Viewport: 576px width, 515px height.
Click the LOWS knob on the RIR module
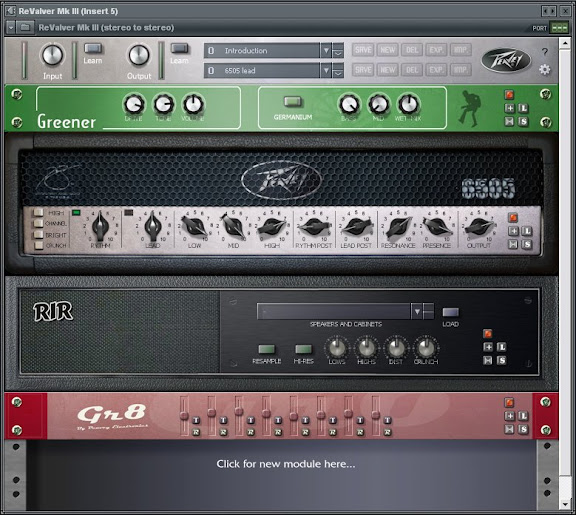(x=337, y=347)
